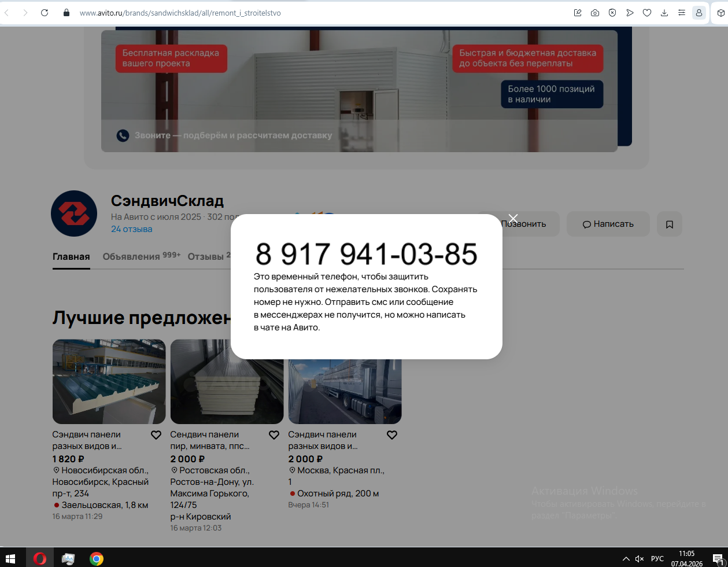The height and width of the screenshot is (567, 728).
Task: Click the send/flow arrow icon in toolbar
Action: (x=630, y=12)
